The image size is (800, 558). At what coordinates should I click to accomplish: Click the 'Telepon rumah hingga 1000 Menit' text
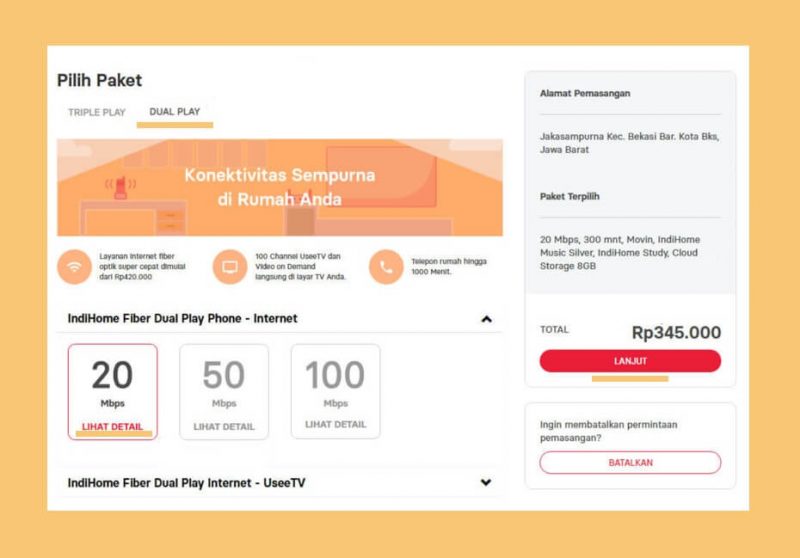click(x=449, y=266)
